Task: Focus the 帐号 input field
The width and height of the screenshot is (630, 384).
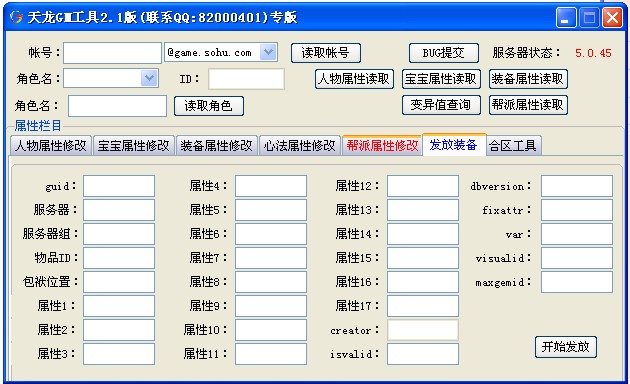Action: [112, 53]
